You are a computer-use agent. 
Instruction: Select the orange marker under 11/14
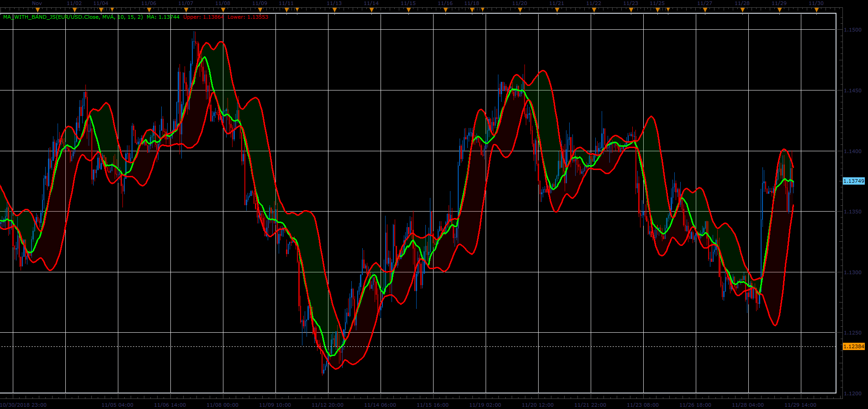[371, 9]
